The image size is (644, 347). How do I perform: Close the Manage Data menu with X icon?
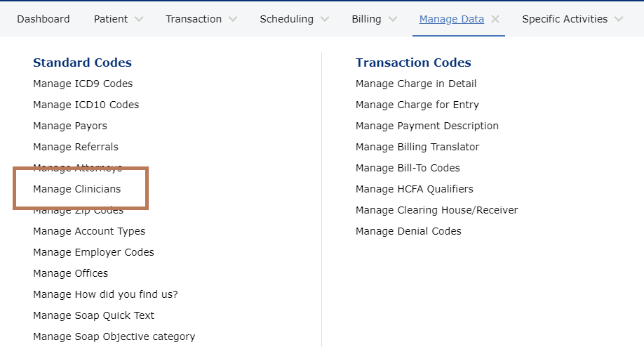click(x=495, y=19)
